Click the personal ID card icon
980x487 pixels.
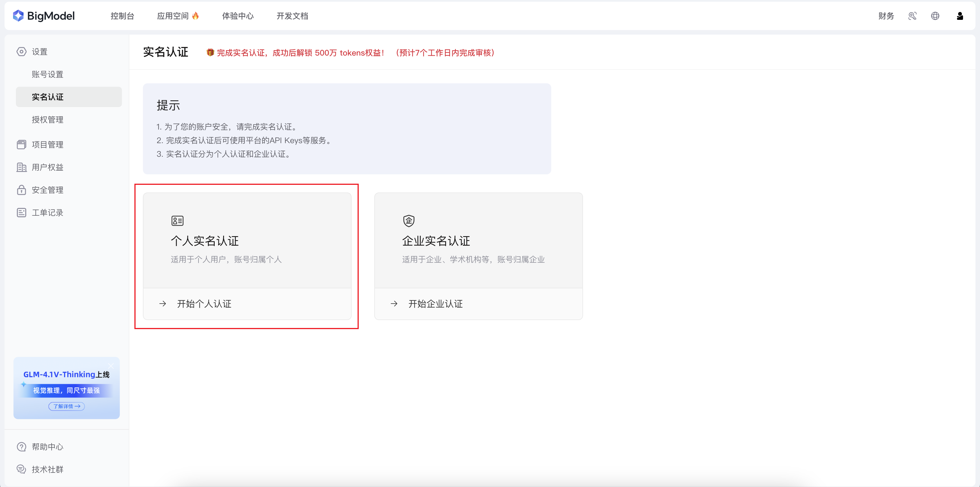click(x=177, y=221)
